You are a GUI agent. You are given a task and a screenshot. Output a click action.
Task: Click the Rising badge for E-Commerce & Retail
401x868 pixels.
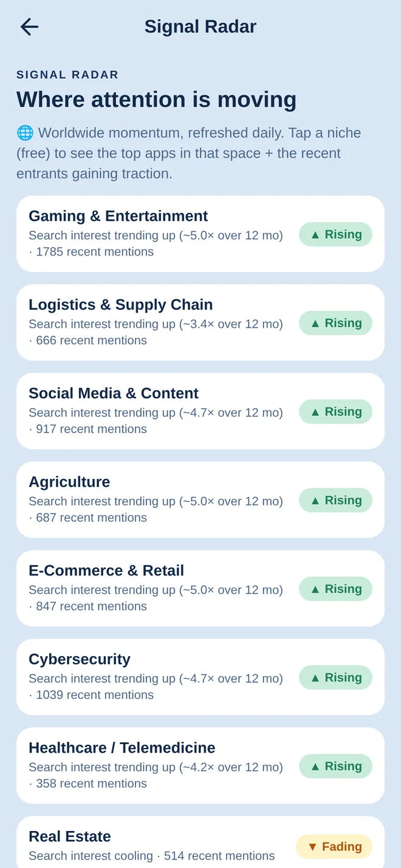pyautogui.click(x=335, y=589)
